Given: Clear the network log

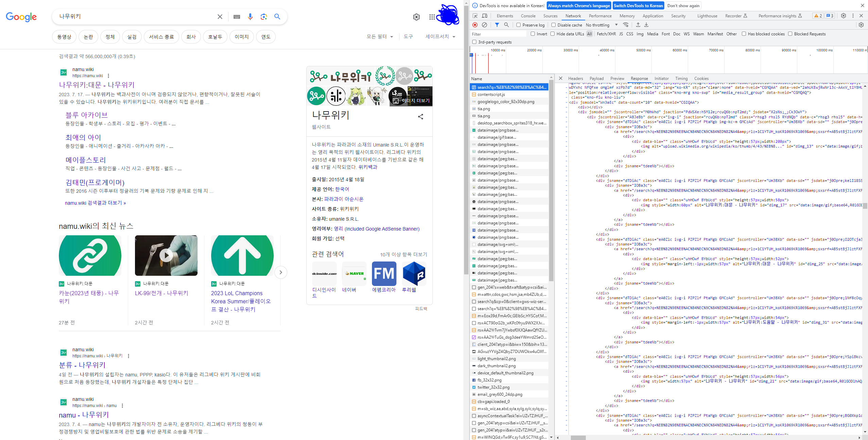Looking at the screenshot, I should (484, 25).
